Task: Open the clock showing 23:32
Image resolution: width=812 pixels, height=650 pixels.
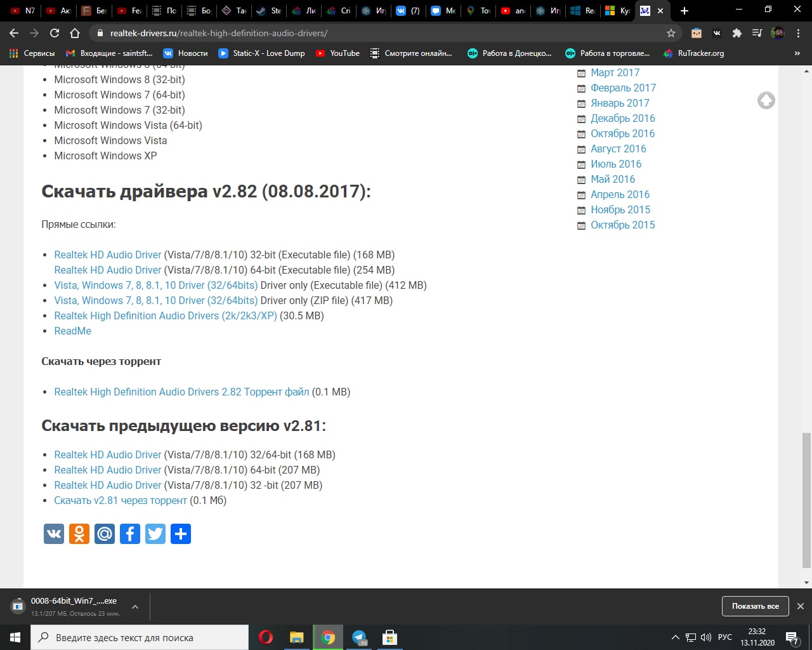Action: click(757, 637)
